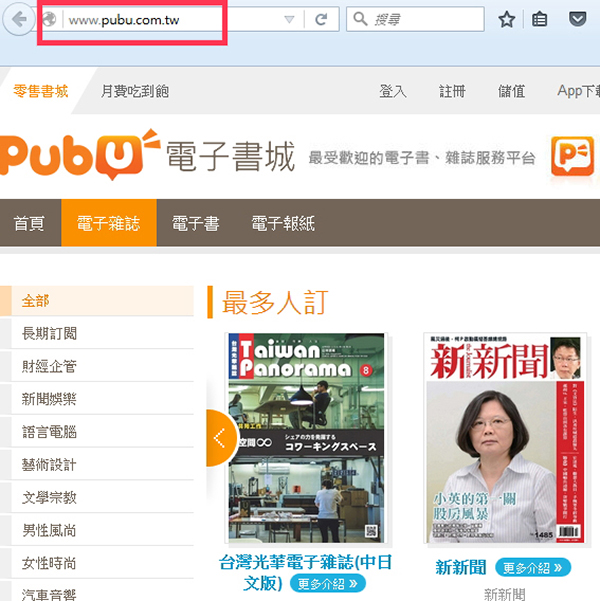
Task: Select the 財經企管 category
Action: click(97, 366)
